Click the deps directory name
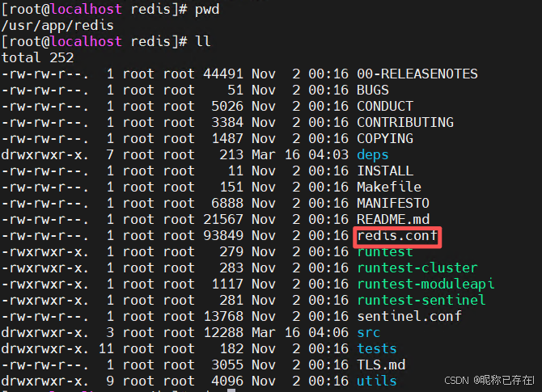 [373, 155]
